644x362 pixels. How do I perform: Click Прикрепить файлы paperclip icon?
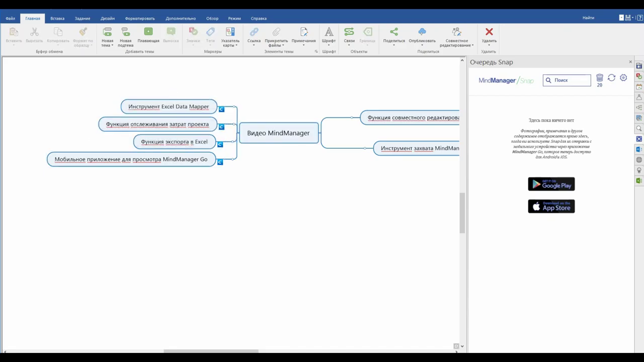point(276,32)
